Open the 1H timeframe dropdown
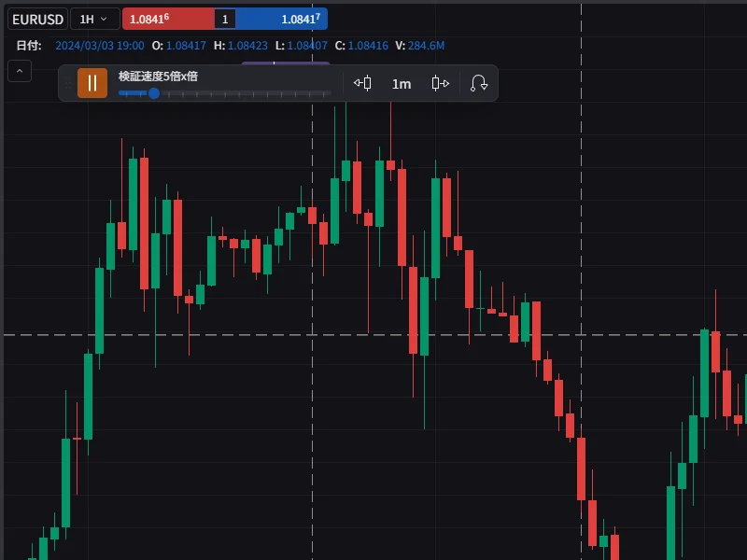 pyautogui.click(x=94, y=19)
